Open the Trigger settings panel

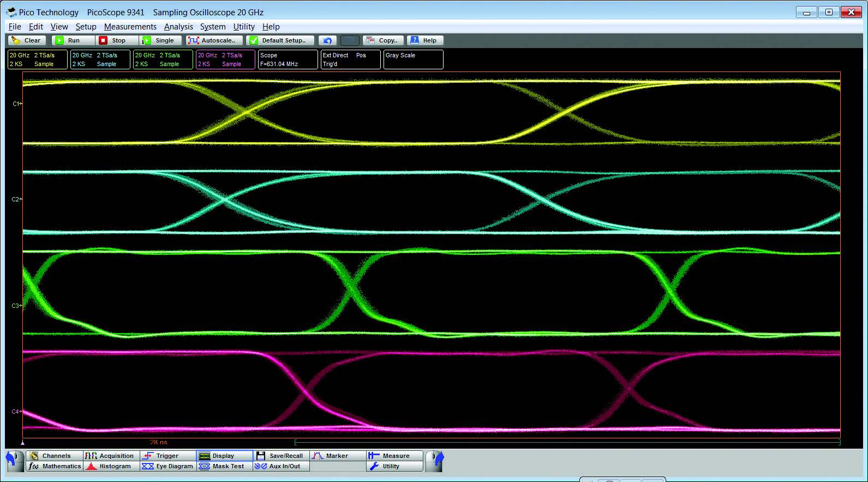click(x=161, y=456)
